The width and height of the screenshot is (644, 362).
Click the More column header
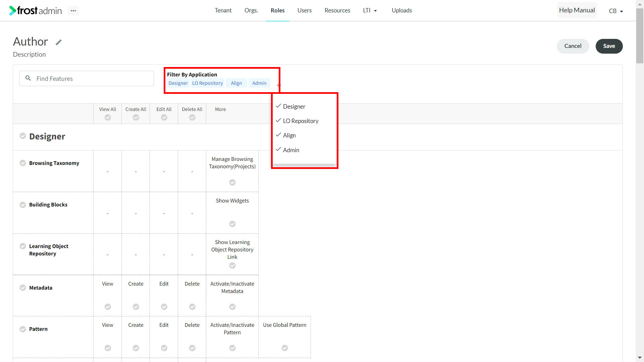click(x=220, y=109)
